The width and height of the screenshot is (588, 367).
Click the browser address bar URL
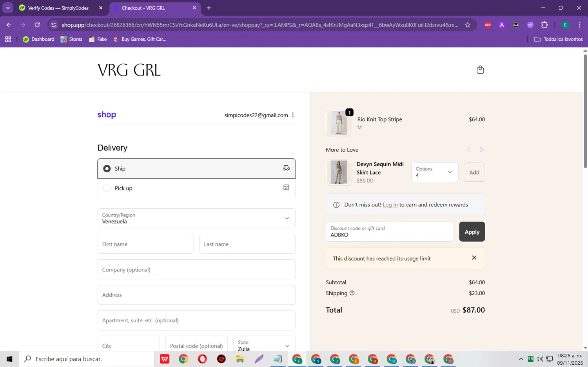[x=260, y=25]
